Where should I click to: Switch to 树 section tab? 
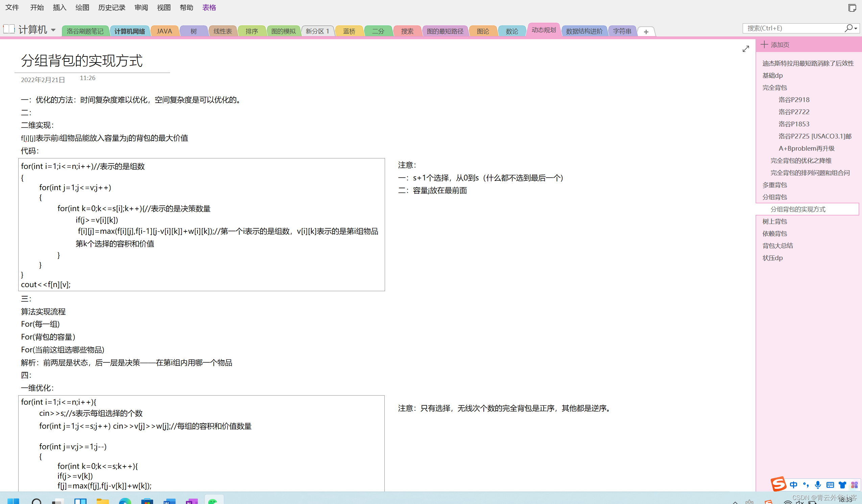[194, 31]
